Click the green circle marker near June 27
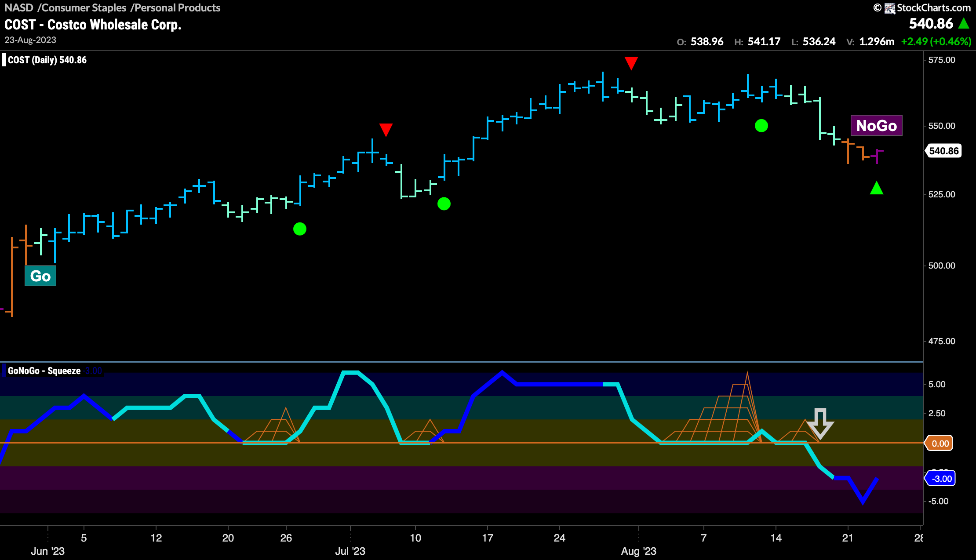Screen dimensions: 976x560 [300, 229]
